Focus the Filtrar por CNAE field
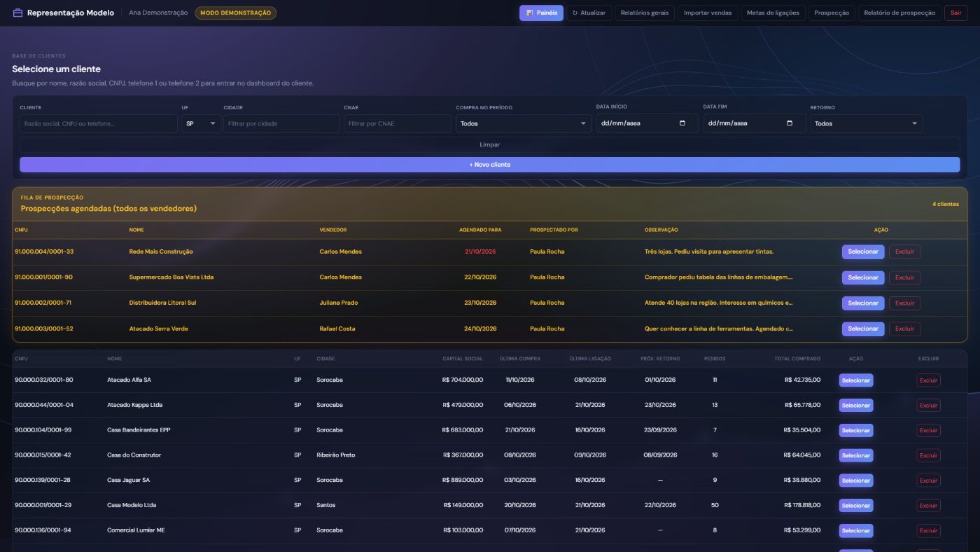The width and height of the screenshot is (980, 552). pyautogui.click(x=398, y=123)
